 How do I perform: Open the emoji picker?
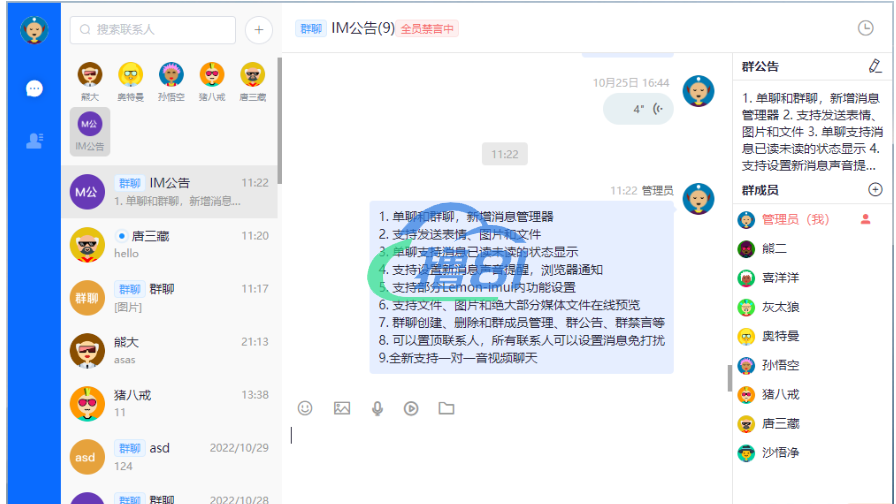click(x=305, y=408)
